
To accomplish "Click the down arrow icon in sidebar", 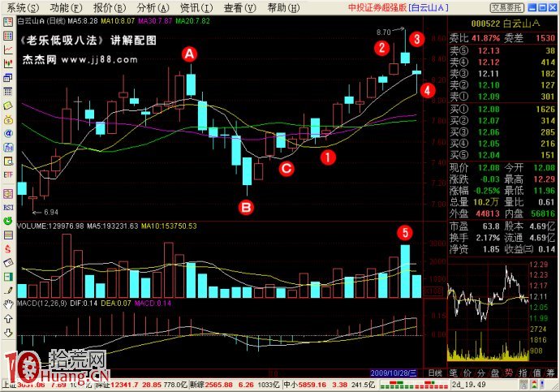I will tap(8, 333).
